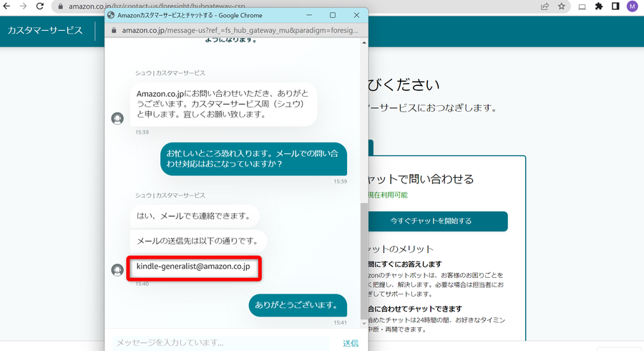Click the 現在利用可能 status text
Screen dimensions: 644x351
[388, 195]
